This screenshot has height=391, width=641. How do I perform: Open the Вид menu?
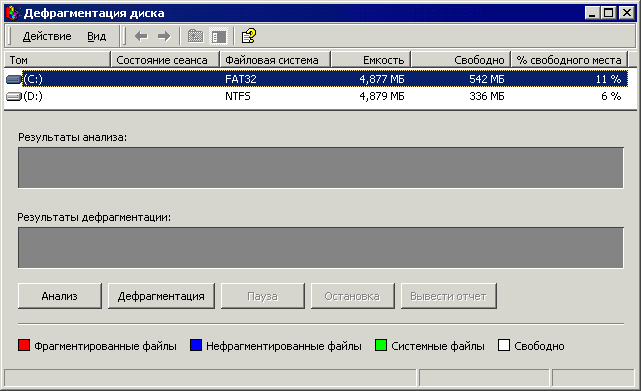coord(96,36)
